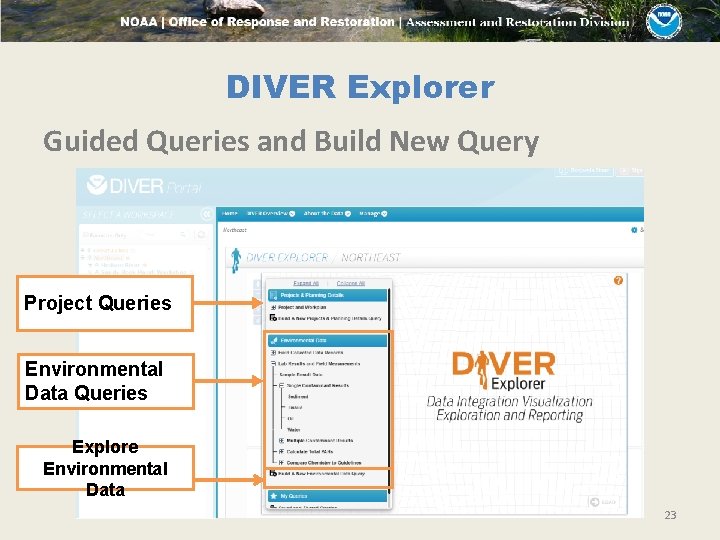The width and height of the screenshot is (720, 540).
Task: Select the Northeast workspace tree item
Action: coord(110,258)
